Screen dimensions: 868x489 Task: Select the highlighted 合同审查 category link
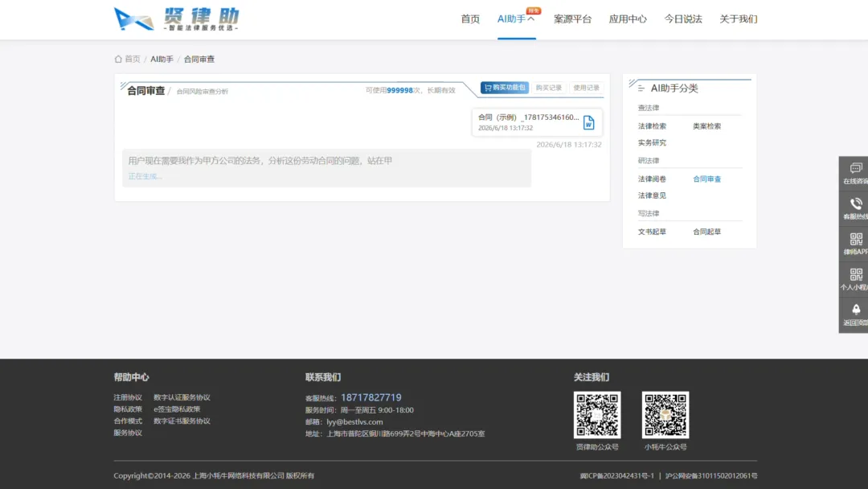(x=707, y=179)
